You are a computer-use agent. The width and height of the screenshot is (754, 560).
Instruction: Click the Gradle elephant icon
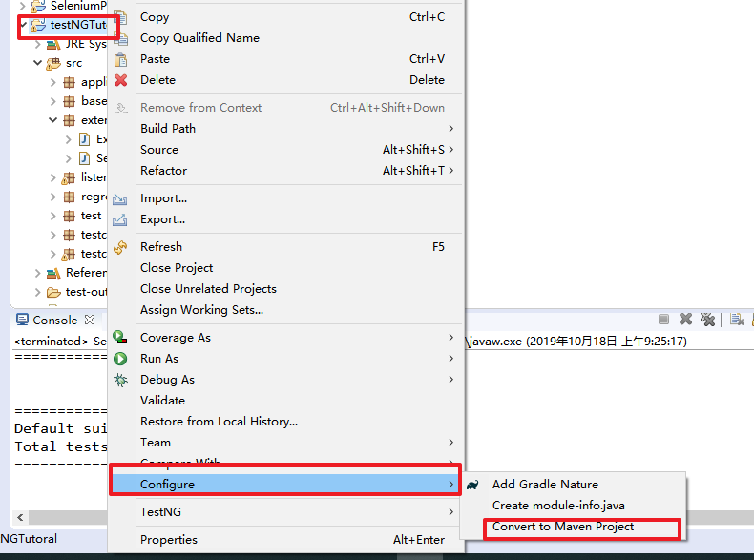point(472,485)
